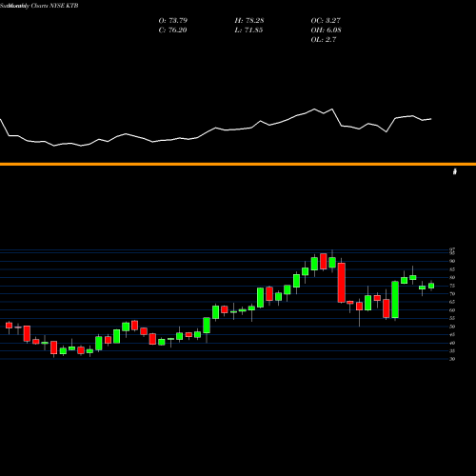This screenshot has width=476, height=476.
Task: Click the 'Monthly Charts NYSE KTB' title
Action: [42, 6]
